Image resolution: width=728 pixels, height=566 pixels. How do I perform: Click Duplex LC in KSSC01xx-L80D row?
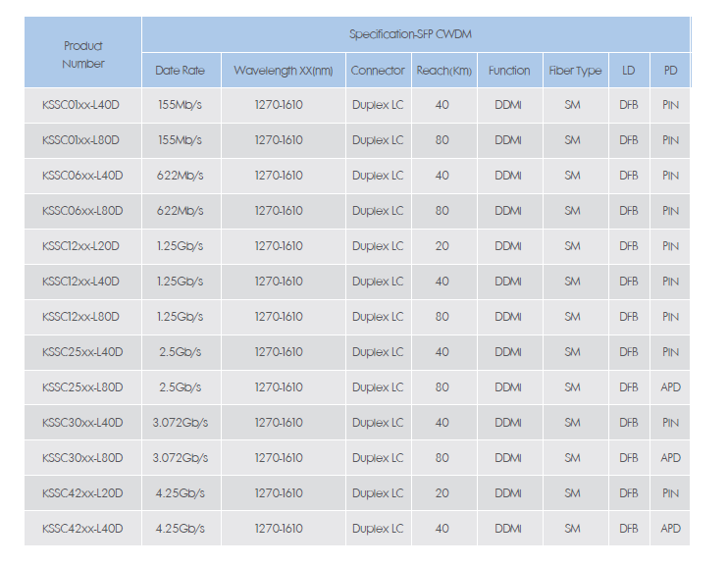[x=378, y=140]
